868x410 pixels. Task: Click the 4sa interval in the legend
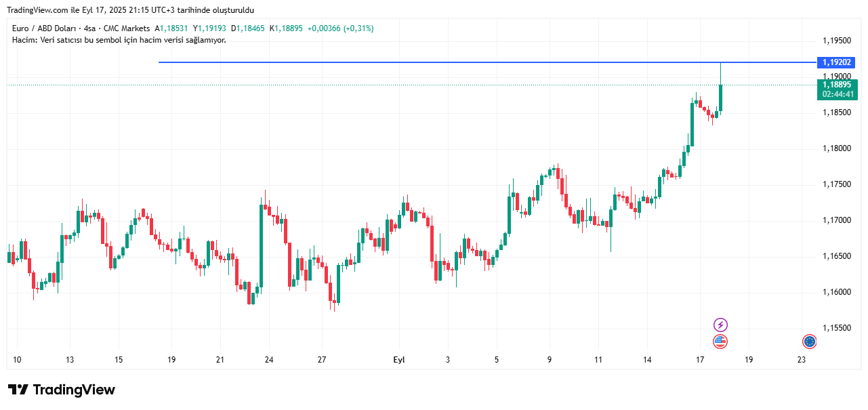tap(88, 28)
